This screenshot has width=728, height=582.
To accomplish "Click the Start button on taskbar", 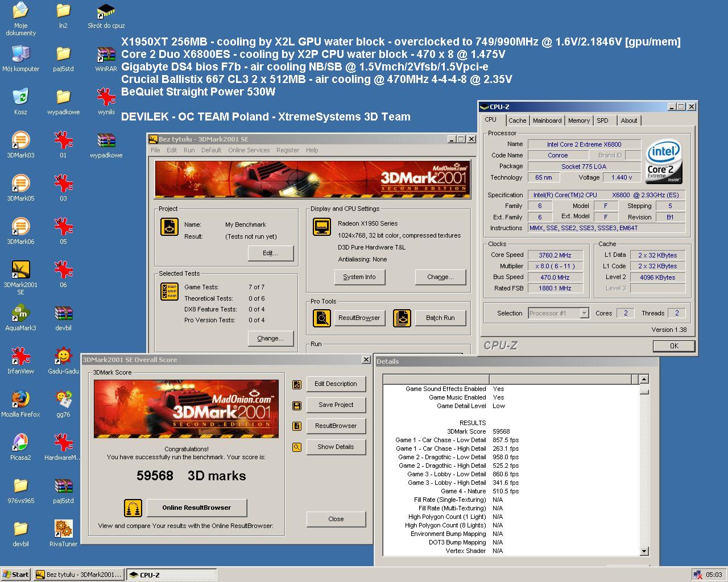I will (x=16, y=575).
